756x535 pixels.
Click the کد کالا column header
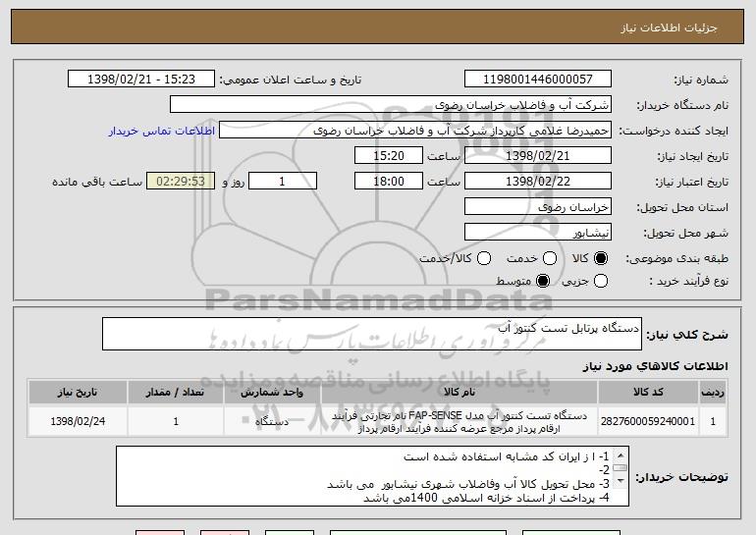click(x=648, y=392)
